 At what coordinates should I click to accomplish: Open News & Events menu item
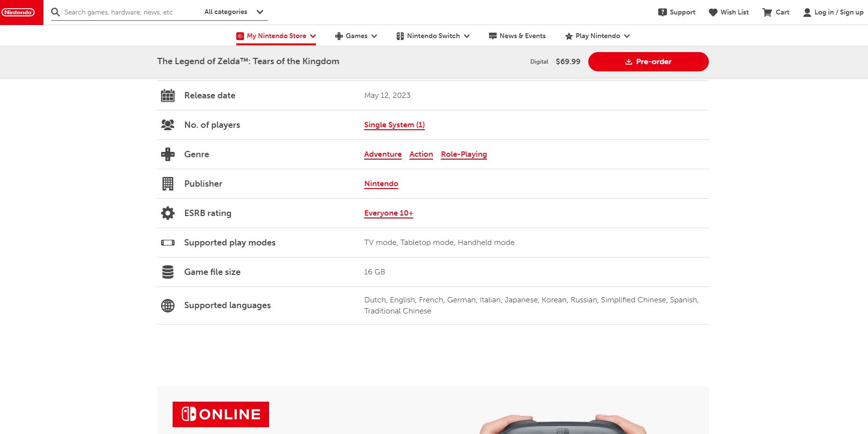pyautogui.click(x=517, y=36)
